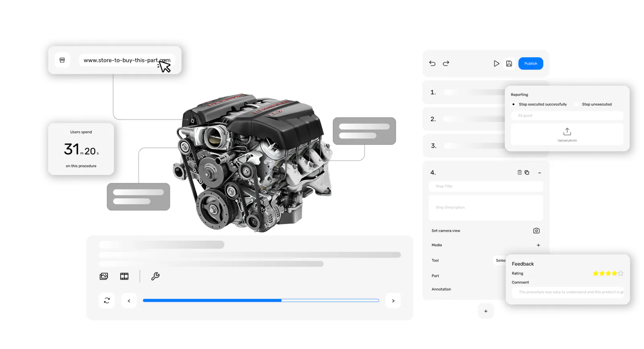Click the wrench tool icon

pyautogui.click(x=155, y=276)
